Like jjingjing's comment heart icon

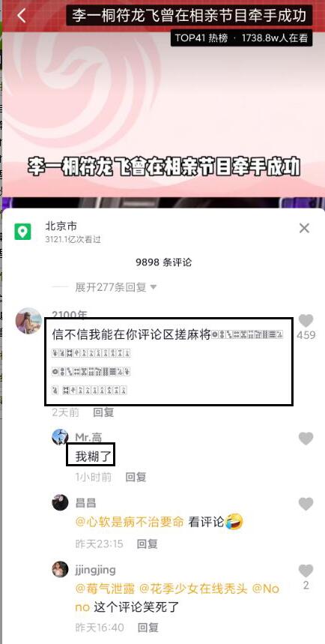coord(306,571)
